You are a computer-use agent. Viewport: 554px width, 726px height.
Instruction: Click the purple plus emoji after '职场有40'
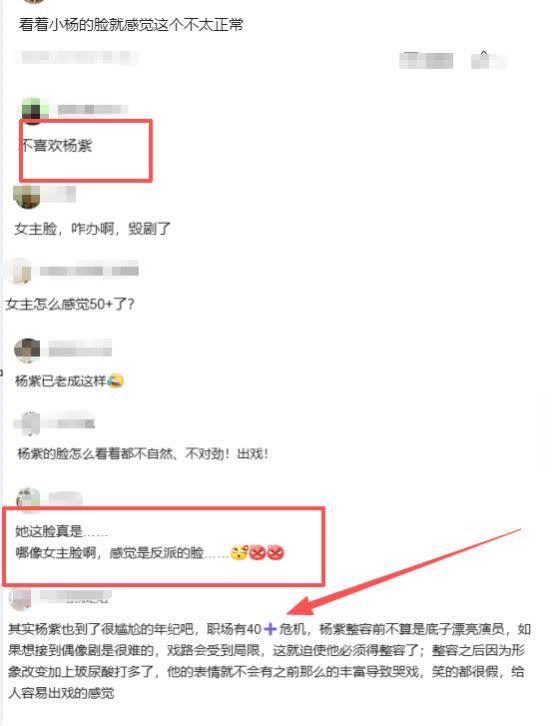270,629
